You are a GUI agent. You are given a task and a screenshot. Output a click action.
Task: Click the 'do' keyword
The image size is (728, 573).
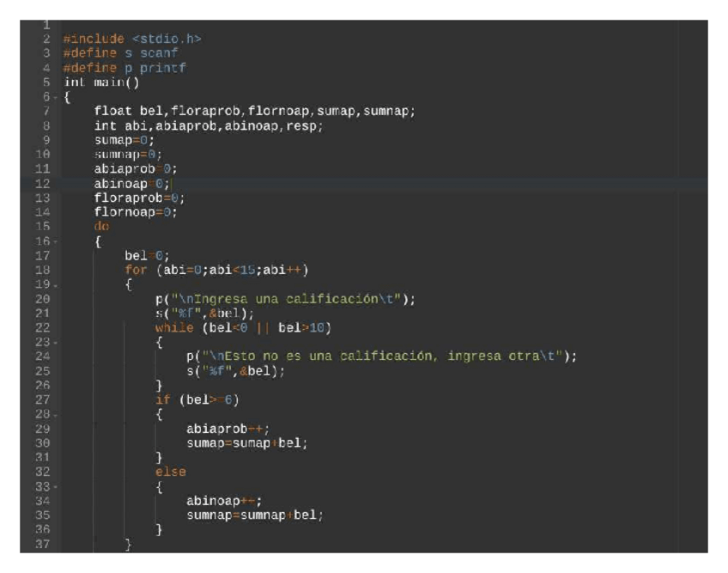tap(101, 226)
